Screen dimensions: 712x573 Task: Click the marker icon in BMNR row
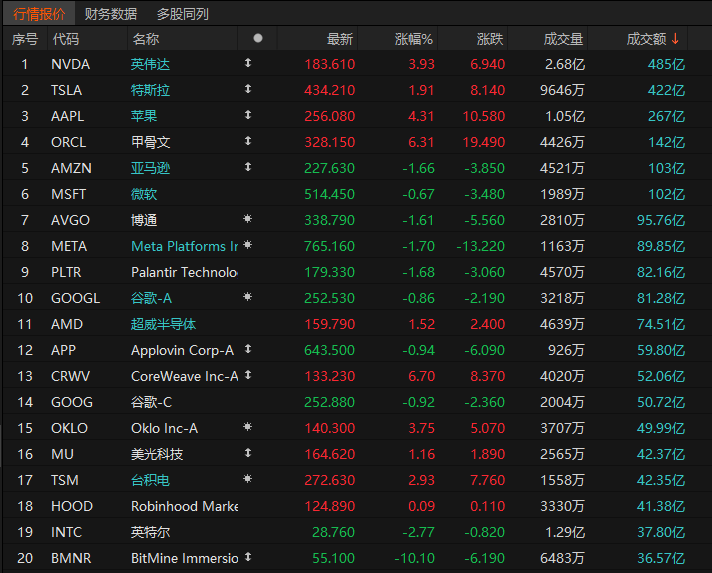[x=248, y=557]
